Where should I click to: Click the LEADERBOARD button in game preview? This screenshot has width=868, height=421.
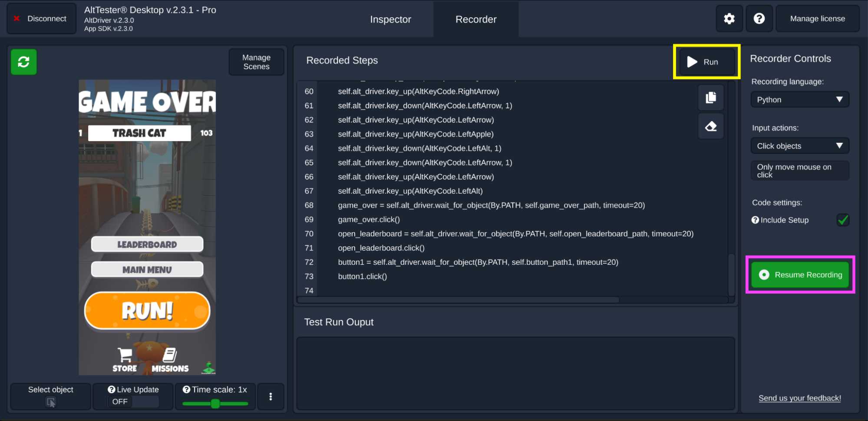click(147, 244)
